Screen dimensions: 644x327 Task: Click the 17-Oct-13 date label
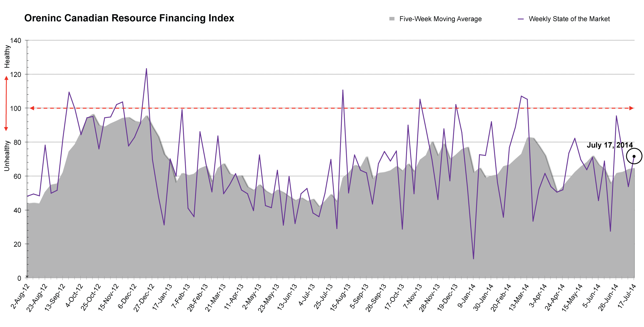[x=394, y=297]
